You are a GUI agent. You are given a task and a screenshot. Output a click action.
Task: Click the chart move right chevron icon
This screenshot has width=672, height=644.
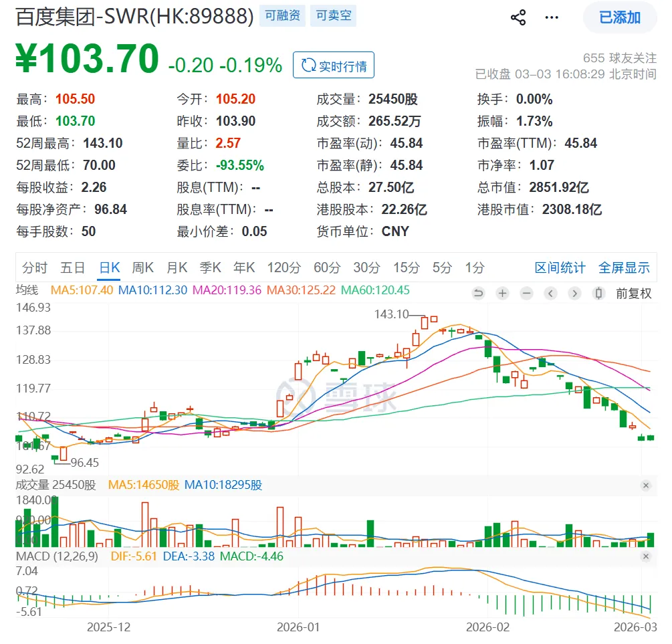tap(575, 294)
